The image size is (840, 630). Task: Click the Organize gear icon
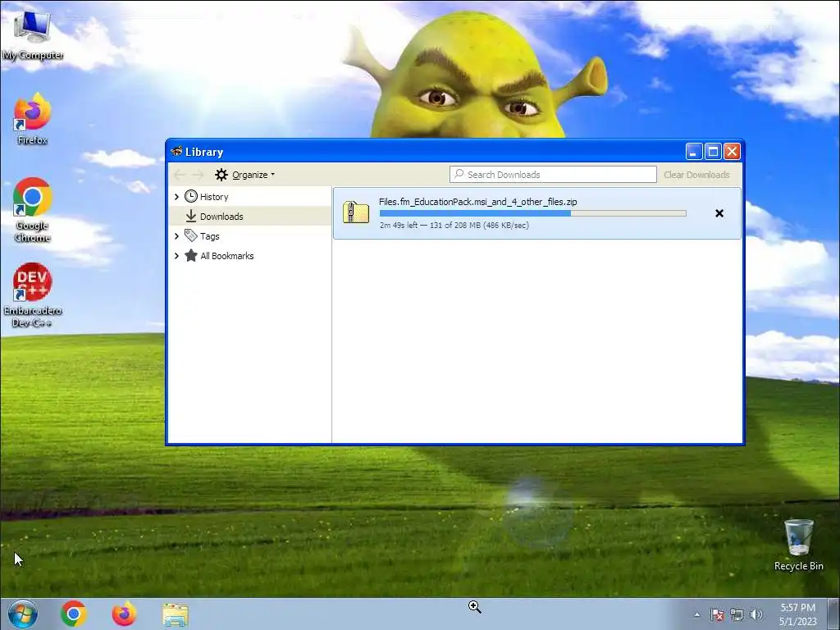221,175
